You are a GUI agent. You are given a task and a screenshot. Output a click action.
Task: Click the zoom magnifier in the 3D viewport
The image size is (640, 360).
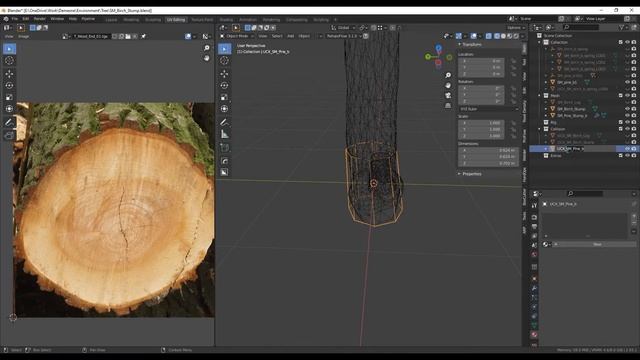click(x=448, y=76)
